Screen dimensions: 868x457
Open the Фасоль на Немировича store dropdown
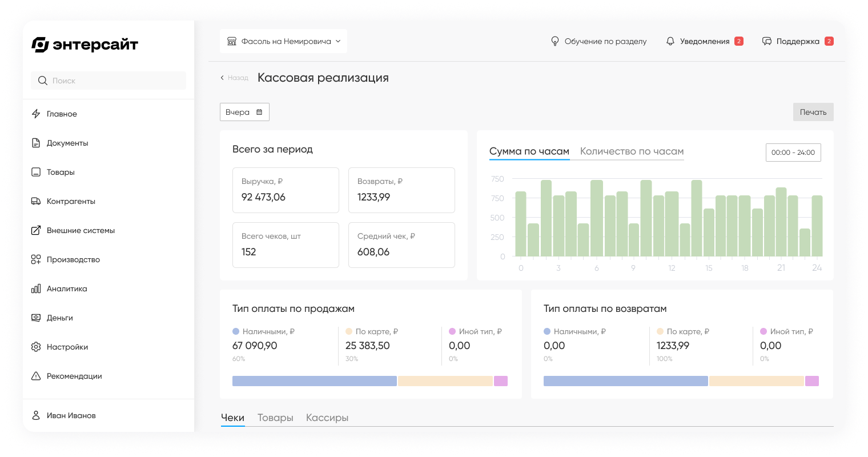[x=283, y=41]
